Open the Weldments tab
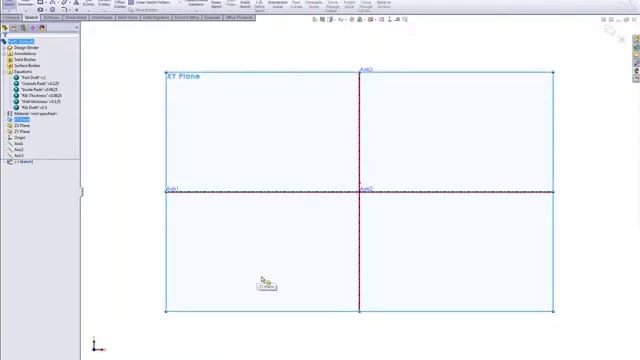640x360 pixels. click(102, 18)
